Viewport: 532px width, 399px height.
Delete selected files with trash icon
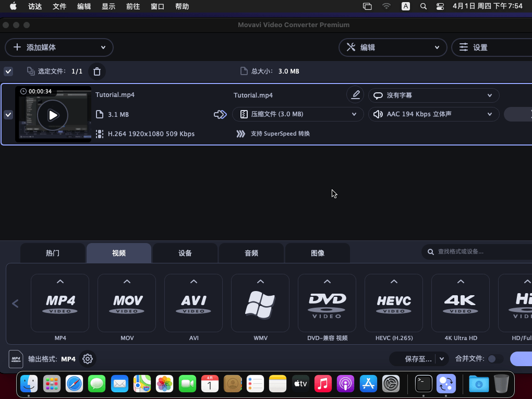(97, 71)
